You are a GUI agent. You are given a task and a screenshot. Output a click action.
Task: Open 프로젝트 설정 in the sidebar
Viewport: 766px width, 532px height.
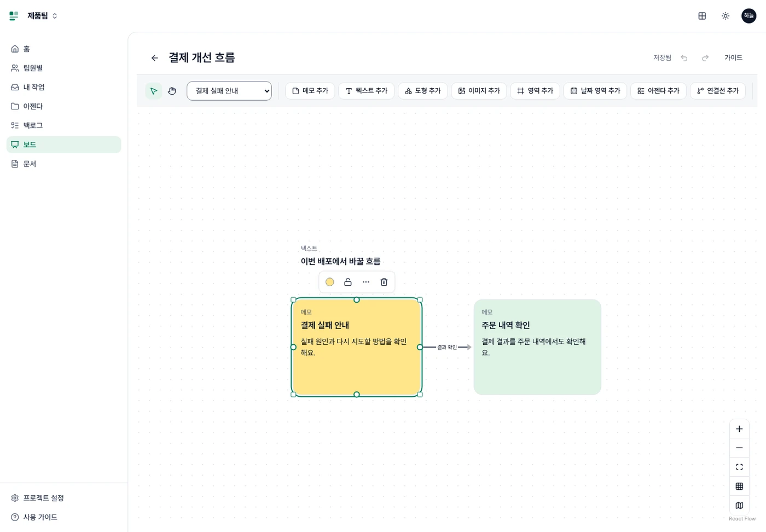pyautogui.click(x=63, y=498)
